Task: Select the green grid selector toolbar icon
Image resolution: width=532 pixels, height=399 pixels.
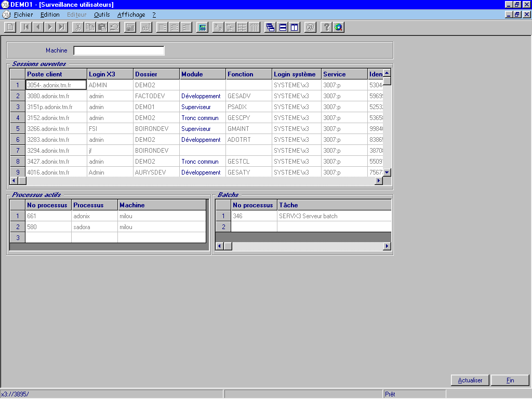Action: [x=202, y=27]
